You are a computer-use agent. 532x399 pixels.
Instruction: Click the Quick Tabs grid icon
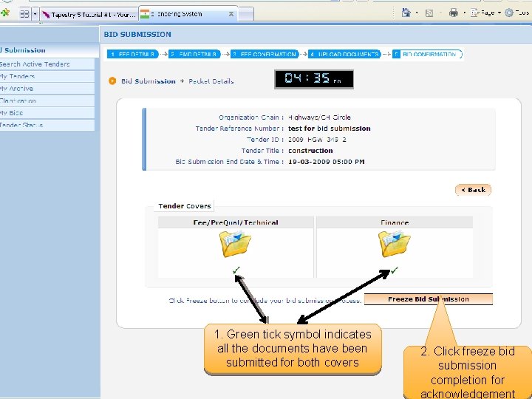[25, 14]
